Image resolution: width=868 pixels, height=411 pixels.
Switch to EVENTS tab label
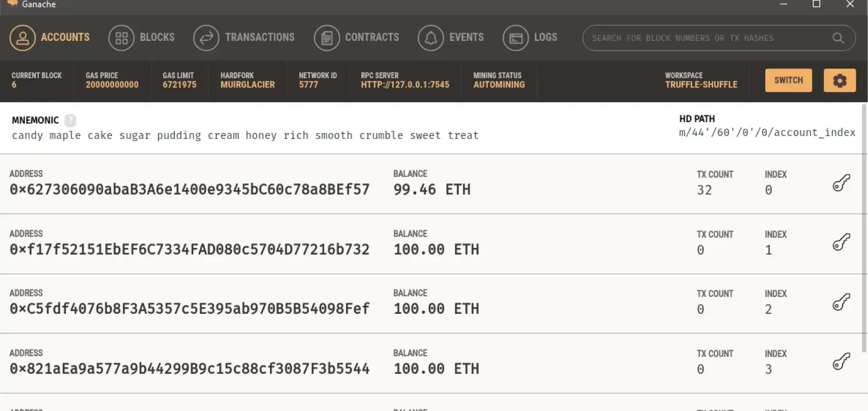coord(466,37)
